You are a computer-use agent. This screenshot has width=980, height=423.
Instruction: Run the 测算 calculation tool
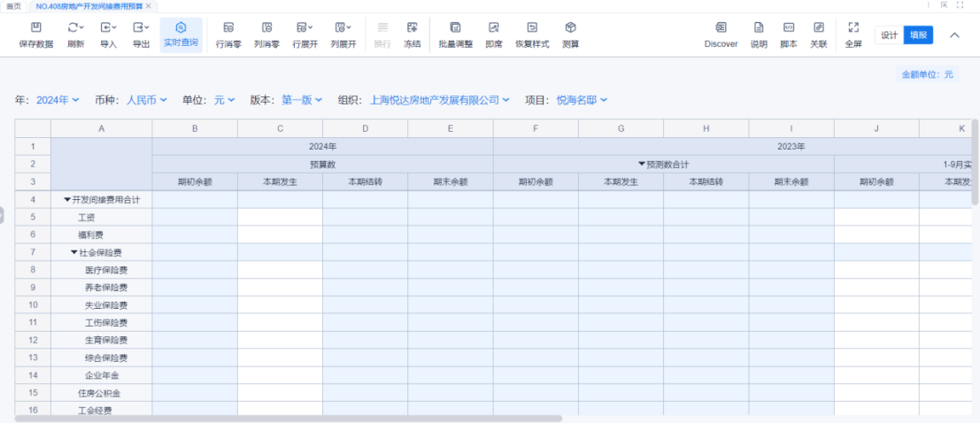click(x=571, y=28)
